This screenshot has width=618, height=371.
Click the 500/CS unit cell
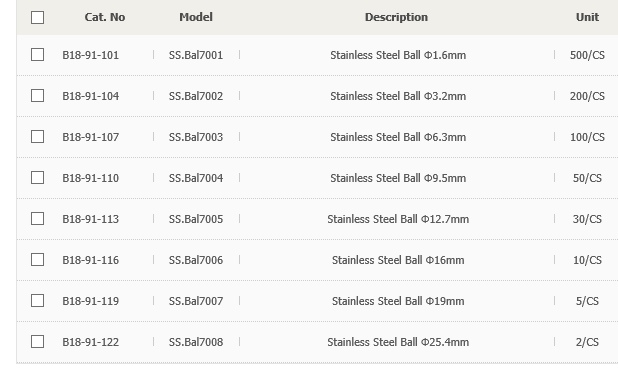pyautogui.click(x=587, y=55)
